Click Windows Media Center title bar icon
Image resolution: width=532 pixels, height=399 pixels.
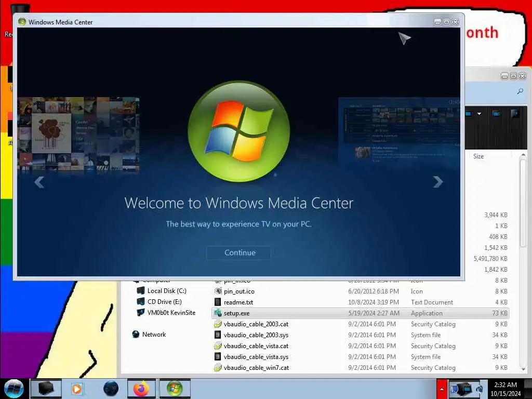coord(22,22)
